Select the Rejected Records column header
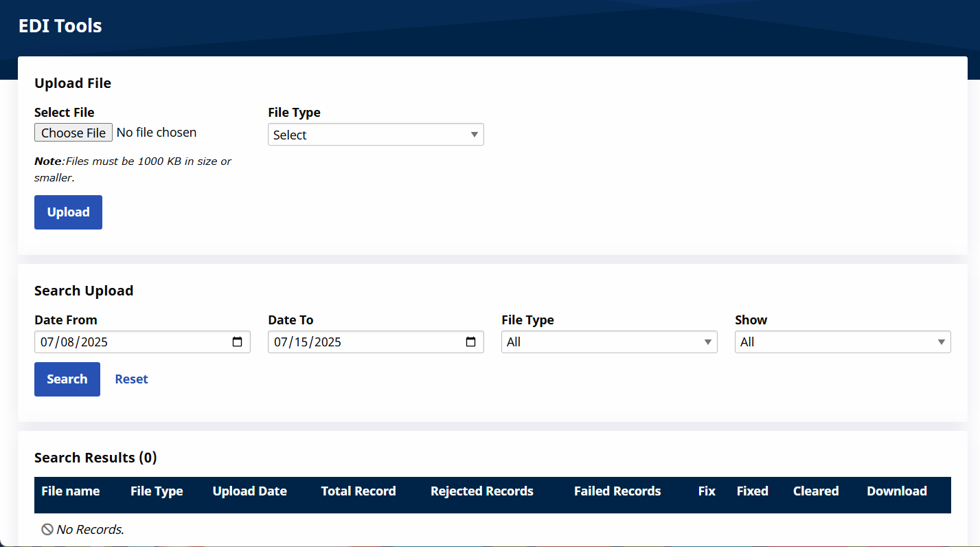The image size is (980, 547). click(x=481, y=491)
